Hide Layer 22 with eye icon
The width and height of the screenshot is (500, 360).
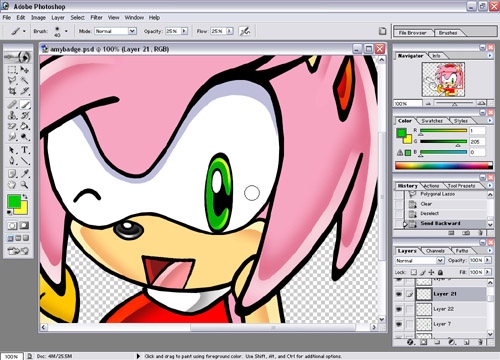pos(399,309)
